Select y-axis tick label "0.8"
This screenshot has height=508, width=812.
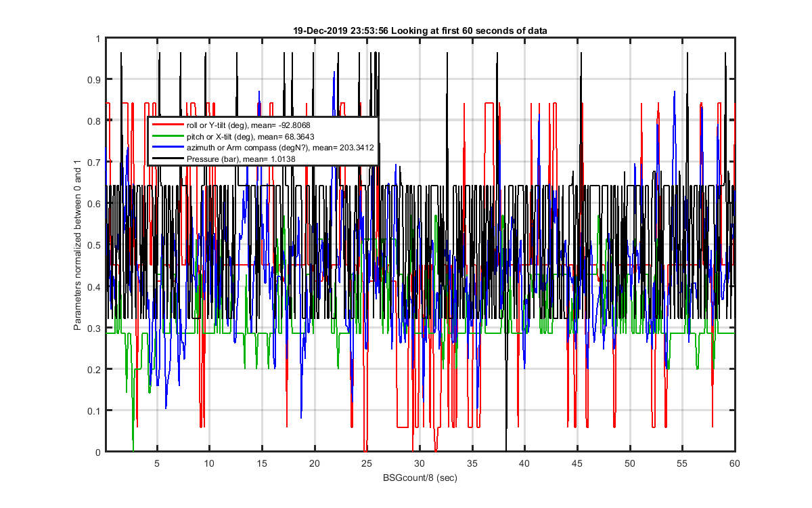[94, 122]
